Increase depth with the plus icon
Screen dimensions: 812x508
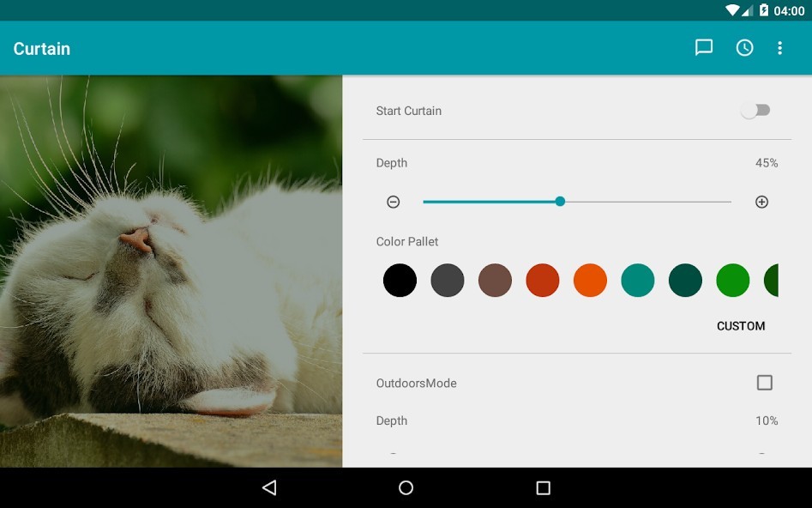pos(761,202)
